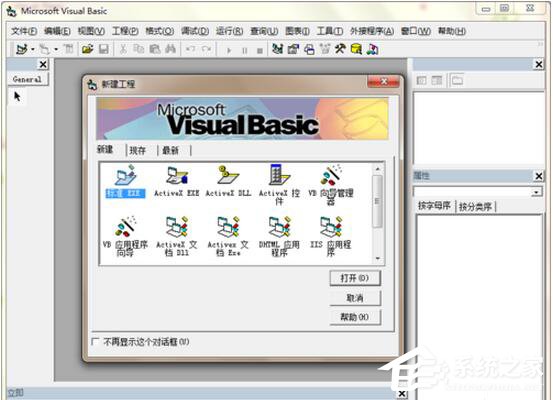This screenshot has height=400, width=553.
Task: Open the Data View Window toolbar icon
Action: coord(356,49)
